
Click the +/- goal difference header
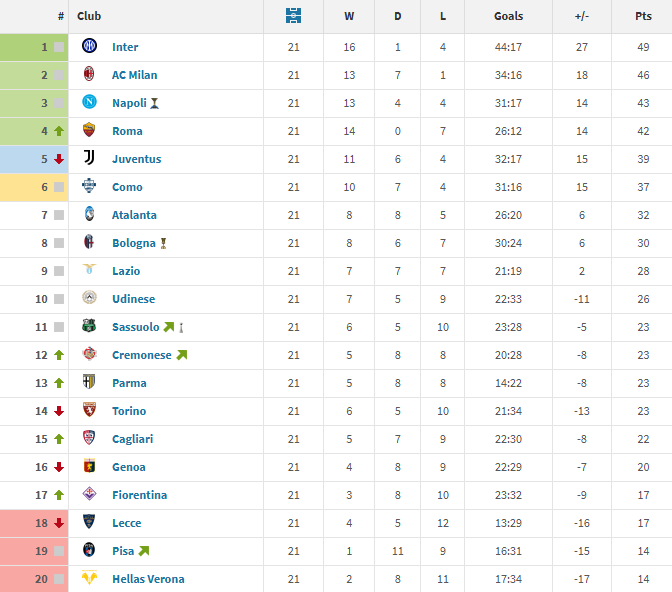[x=581, y=16]
